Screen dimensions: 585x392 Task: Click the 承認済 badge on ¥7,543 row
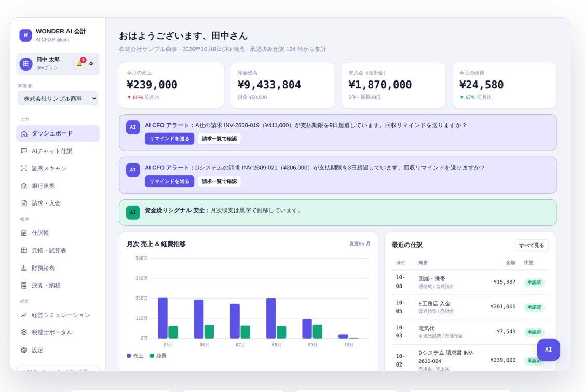pos(534,332)
